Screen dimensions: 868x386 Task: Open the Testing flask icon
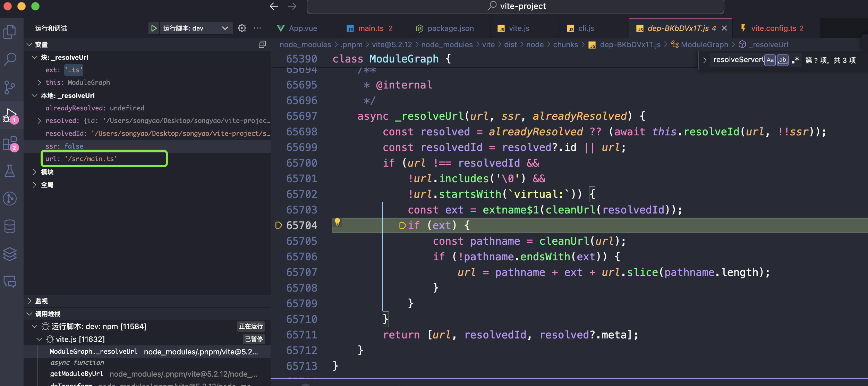coord(10,171)
